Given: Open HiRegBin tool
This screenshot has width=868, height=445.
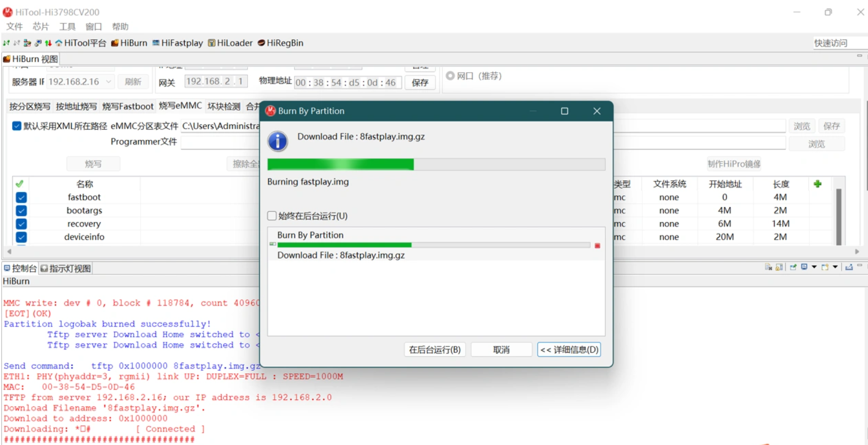Looking at the screenshot, I should (x=280, y=43).
